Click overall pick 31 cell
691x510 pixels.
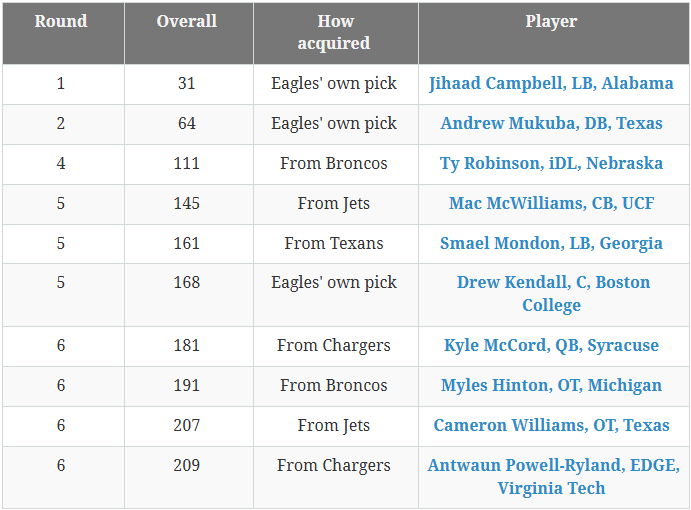pos(187,84)
